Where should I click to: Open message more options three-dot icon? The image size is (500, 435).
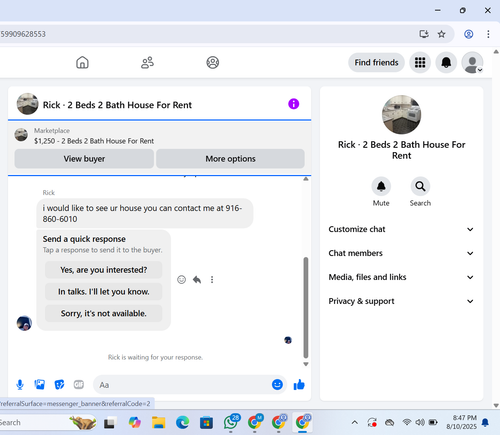coord(212,280)
